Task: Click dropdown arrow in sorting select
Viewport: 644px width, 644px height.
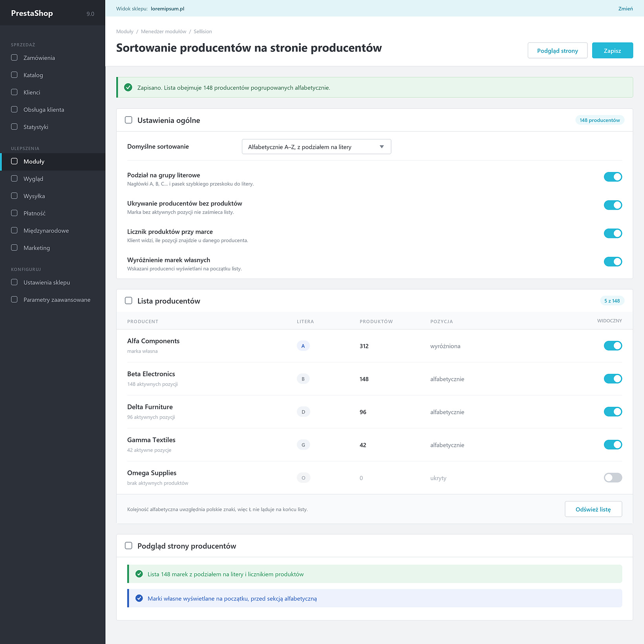Action: (x=382, y=147)
